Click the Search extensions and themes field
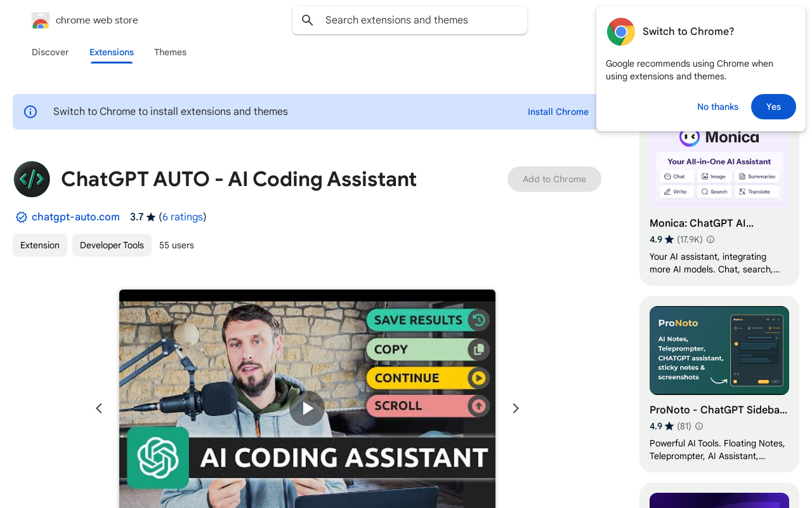This screenshot has width=812, height=508. click(419, 20)
